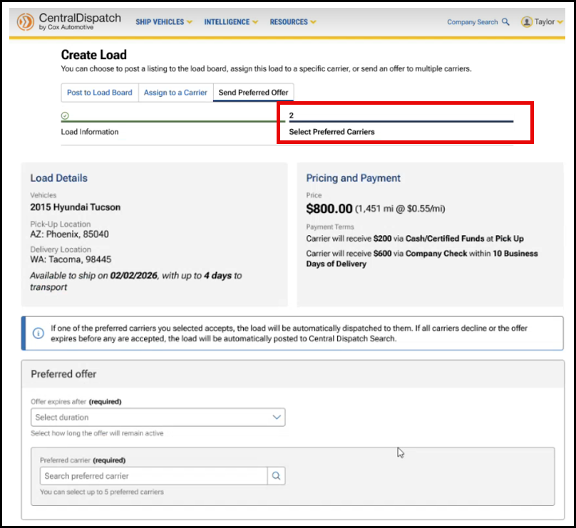
Task: Click the blue info icon in the notice
Action: point(39,333)
